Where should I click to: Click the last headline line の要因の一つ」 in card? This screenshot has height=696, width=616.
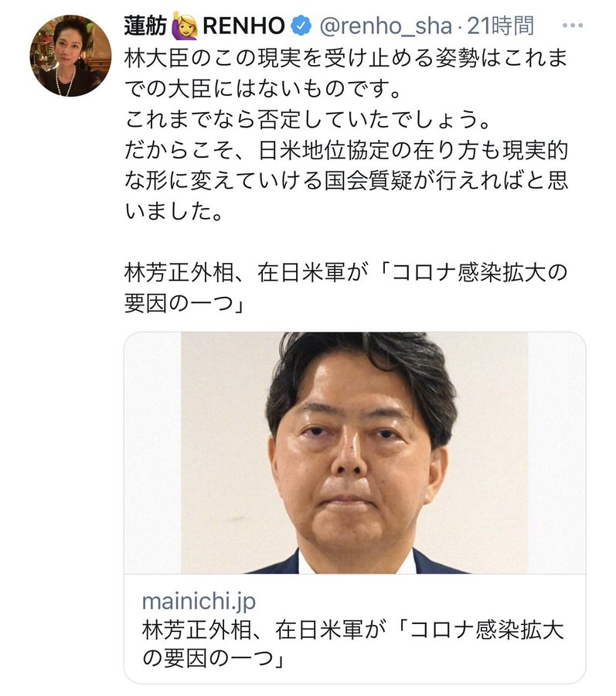coord(213,659)
